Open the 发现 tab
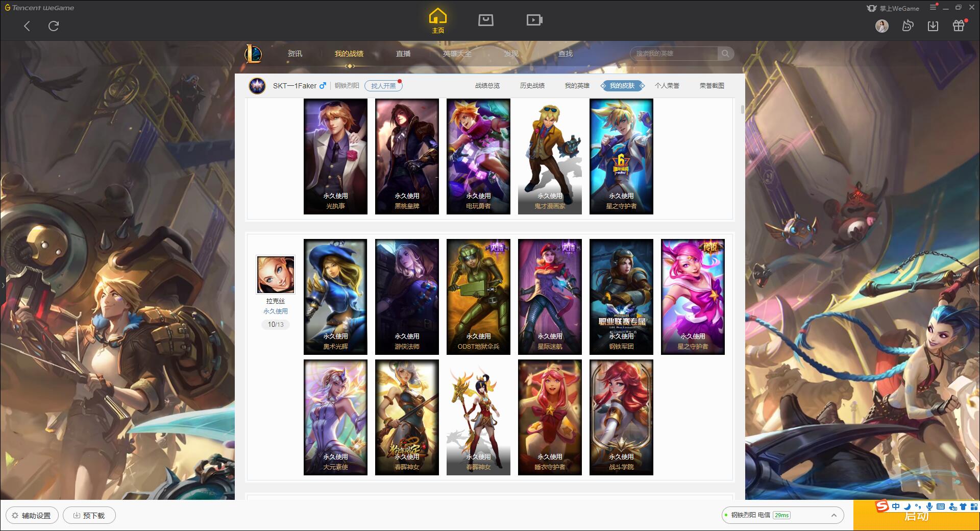This screenshot has height=531, width=980. tap(511, 54)
